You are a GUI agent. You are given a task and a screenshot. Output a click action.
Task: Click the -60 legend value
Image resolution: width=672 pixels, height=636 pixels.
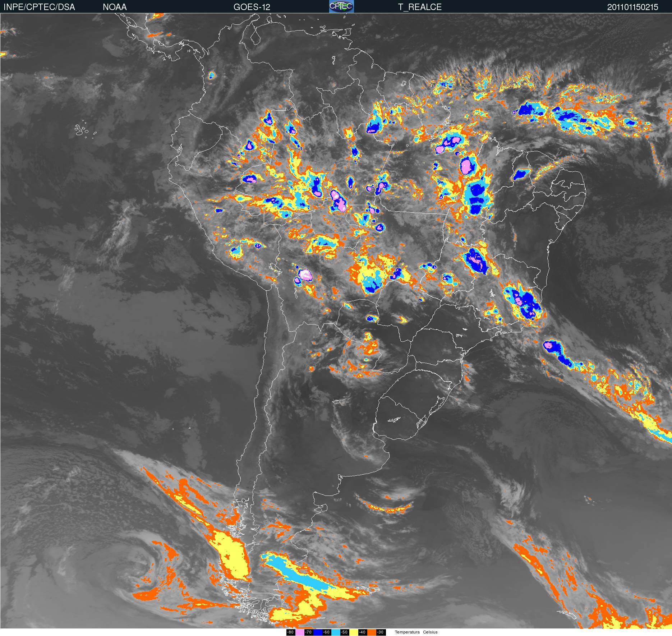coord(326,632)
